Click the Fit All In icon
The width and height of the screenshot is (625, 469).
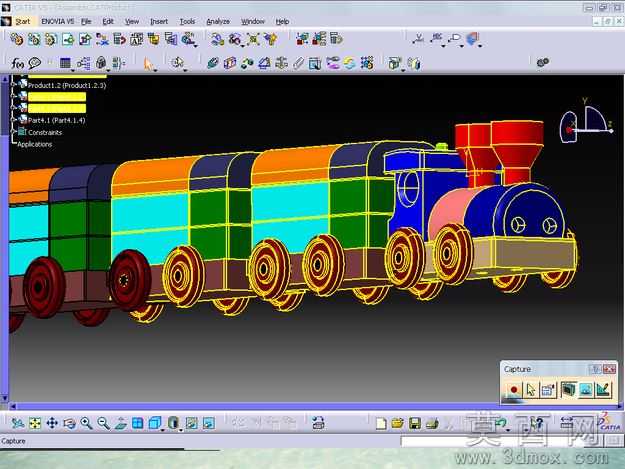[x=35, y=423]
